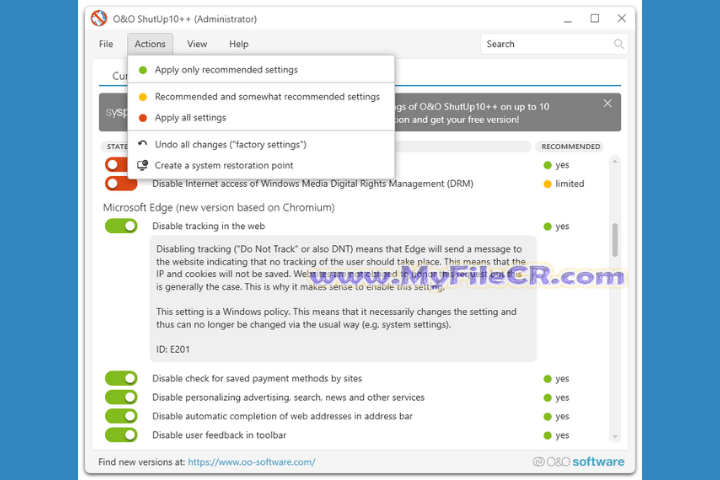Click the orange dot beside Recommended and somewhat recommended
720x480 pixels.
tap(143, 97)
